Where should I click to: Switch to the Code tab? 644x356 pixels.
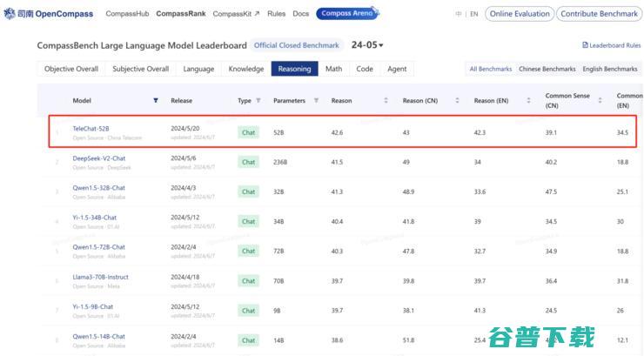(x=365, y=69)
